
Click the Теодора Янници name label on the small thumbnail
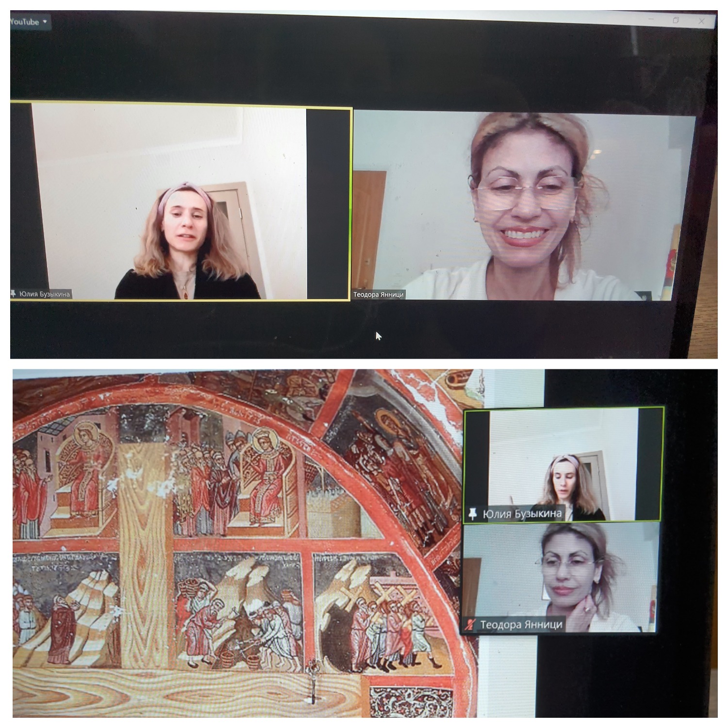tap(521, 625)
